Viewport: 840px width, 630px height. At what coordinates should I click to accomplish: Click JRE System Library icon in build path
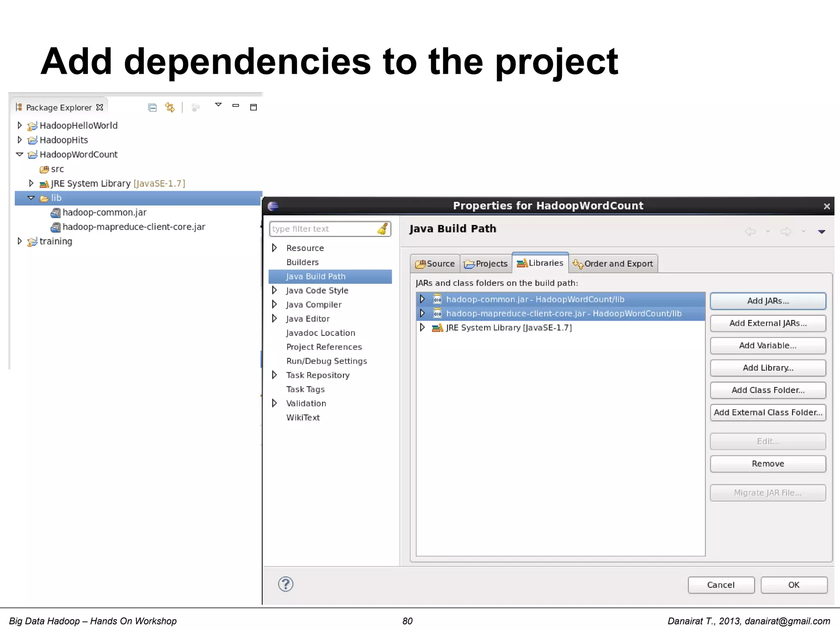pyautogui.click(x=438, y=328)
